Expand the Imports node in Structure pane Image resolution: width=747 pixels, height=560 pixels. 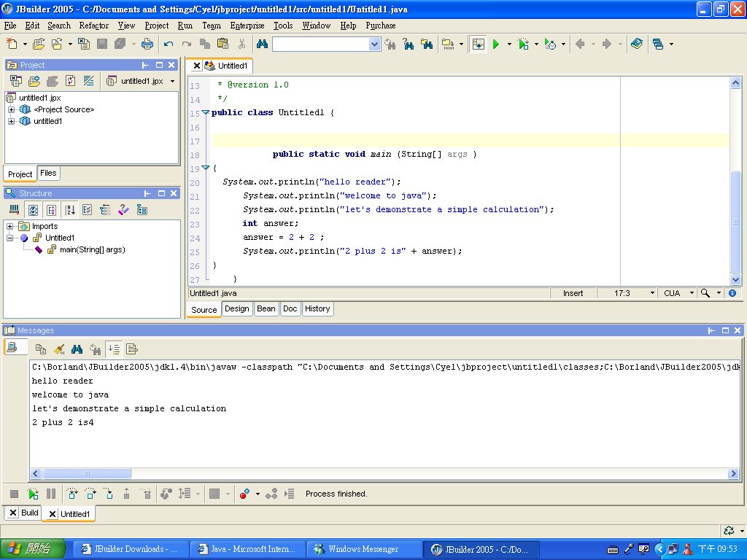(10, 226)
